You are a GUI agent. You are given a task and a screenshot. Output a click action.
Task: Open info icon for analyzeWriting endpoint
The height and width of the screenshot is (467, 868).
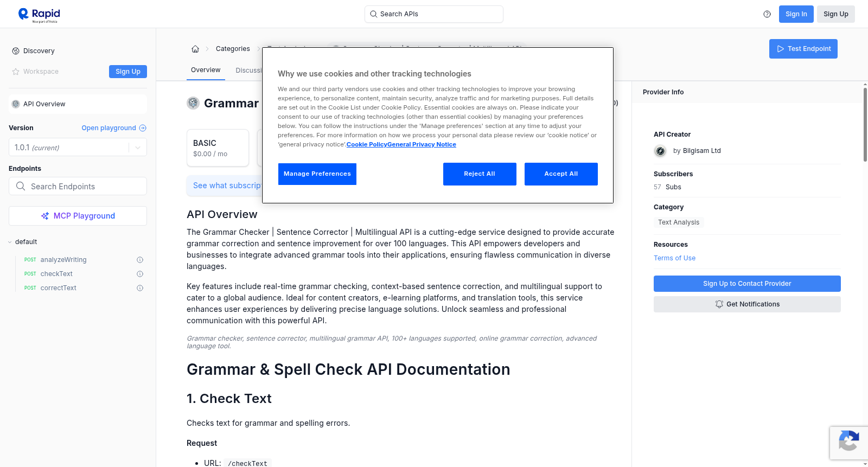click(140, 260)
